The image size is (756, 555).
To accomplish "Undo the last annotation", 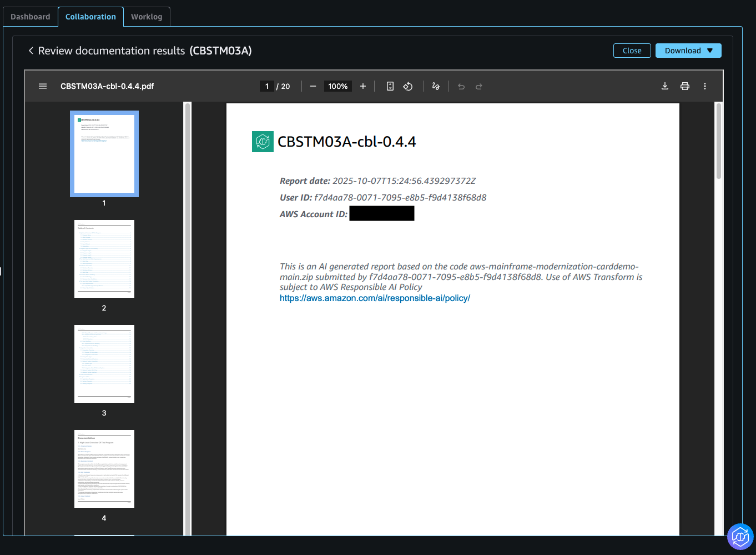I will pos(461,86).
